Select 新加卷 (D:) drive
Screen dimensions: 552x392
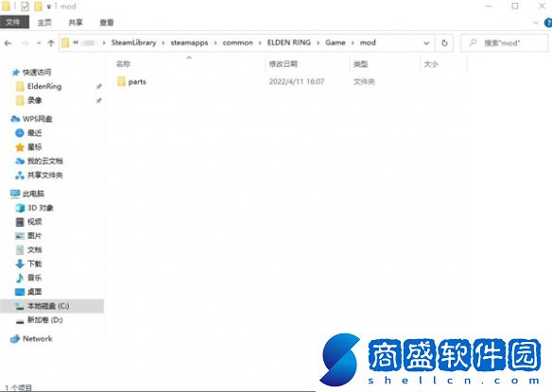coord(45,320)
